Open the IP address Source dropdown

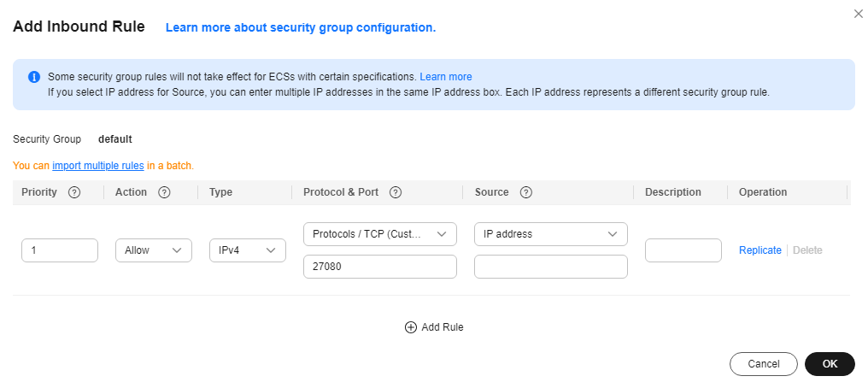551,234
